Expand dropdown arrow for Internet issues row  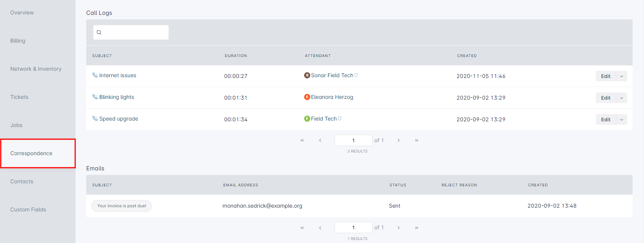pyautogui.click(x=622, y=76)
